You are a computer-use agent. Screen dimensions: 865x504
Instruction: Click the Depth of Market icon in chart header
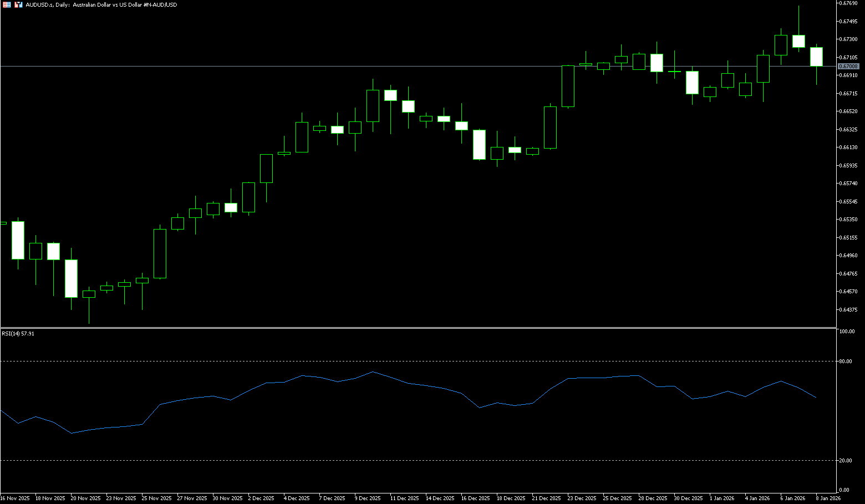click(x=7, y=4)
